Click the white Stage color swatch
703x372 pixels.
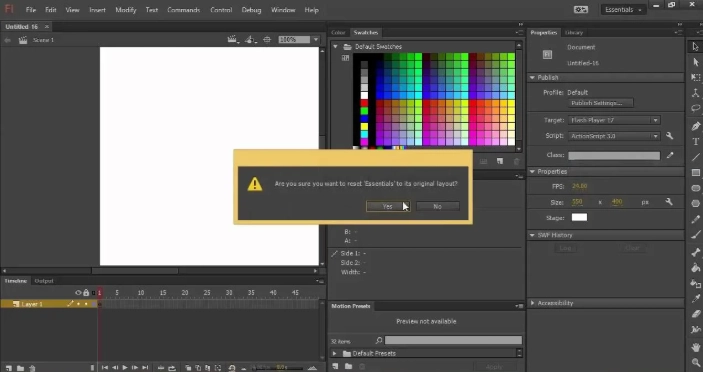(x=579, y=217)
